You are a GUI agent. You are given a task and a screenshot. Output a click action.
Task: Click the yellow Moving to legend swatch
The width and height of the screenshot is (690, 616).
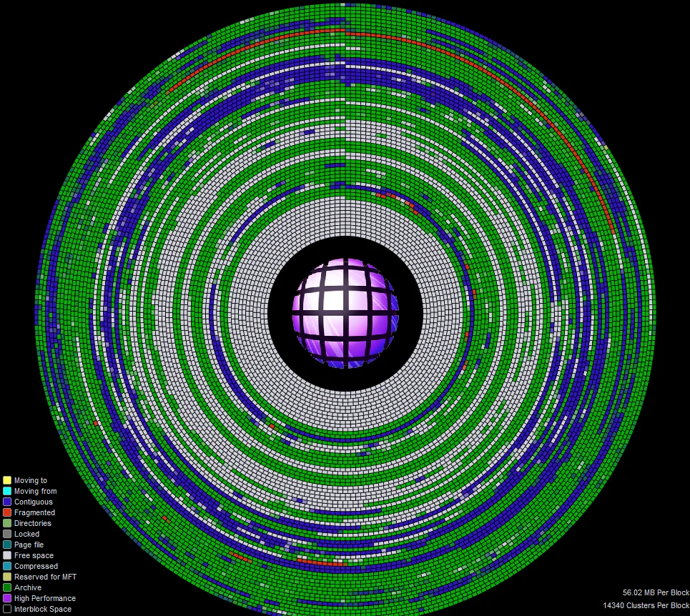pyautogui.click(x=7, y=480)
